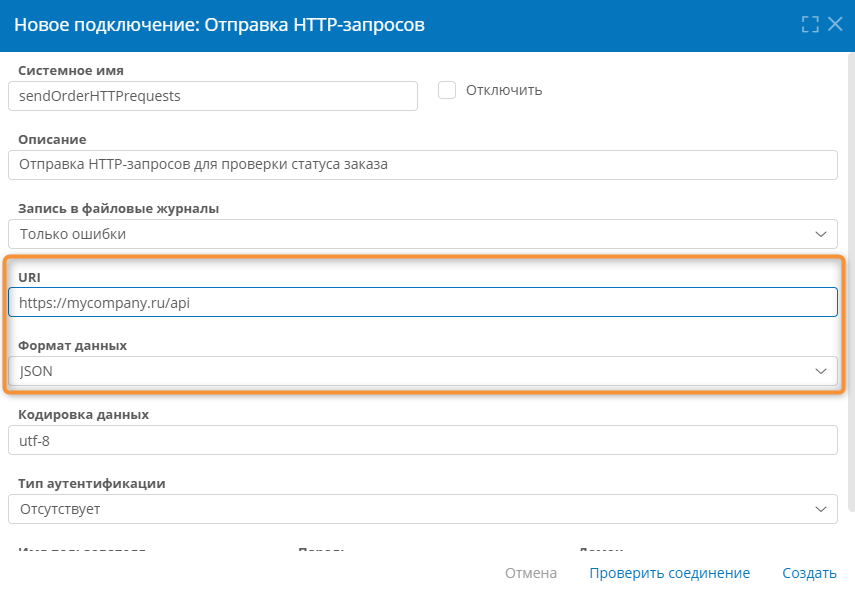Click the chevron on the файловые журналы dropdown
Image resolution: width=855 pixels, height=592 pixels.
click(822, 234)
